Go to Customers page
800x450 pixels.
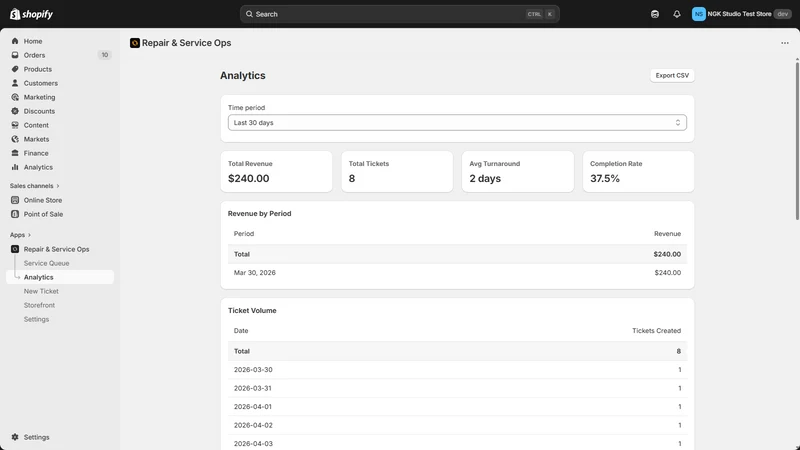coord(40,83)
